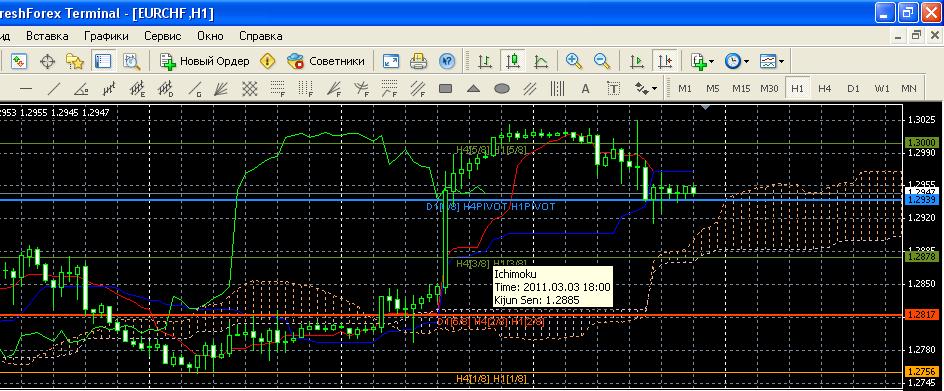Open the Сервис menu
The width and height of the screenshot is (944, 391).
click(x=163, y=36)
